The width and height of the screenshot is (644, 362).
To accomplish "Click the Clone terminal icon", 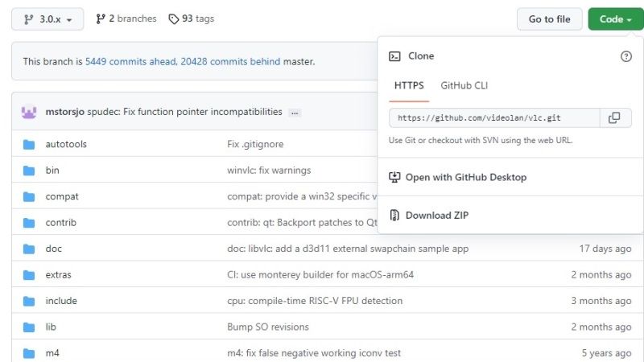I will (394, 56).
